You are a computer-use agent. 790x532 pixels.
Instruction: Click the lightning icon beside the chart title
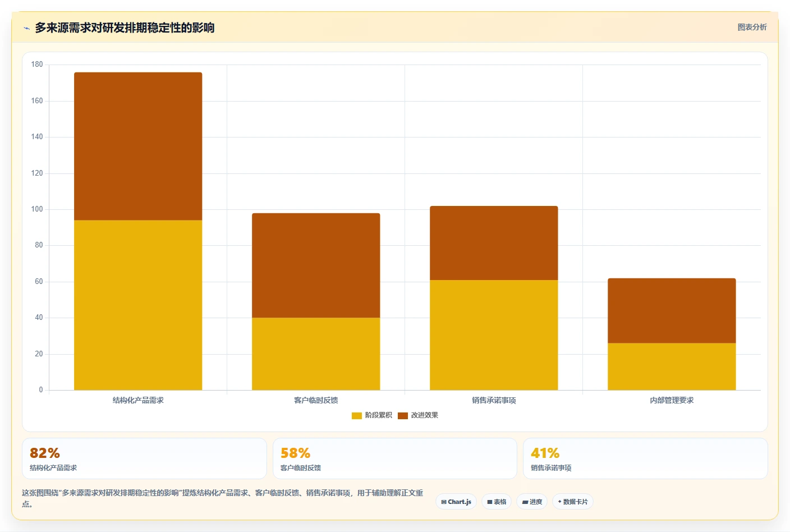coord(26,28)
